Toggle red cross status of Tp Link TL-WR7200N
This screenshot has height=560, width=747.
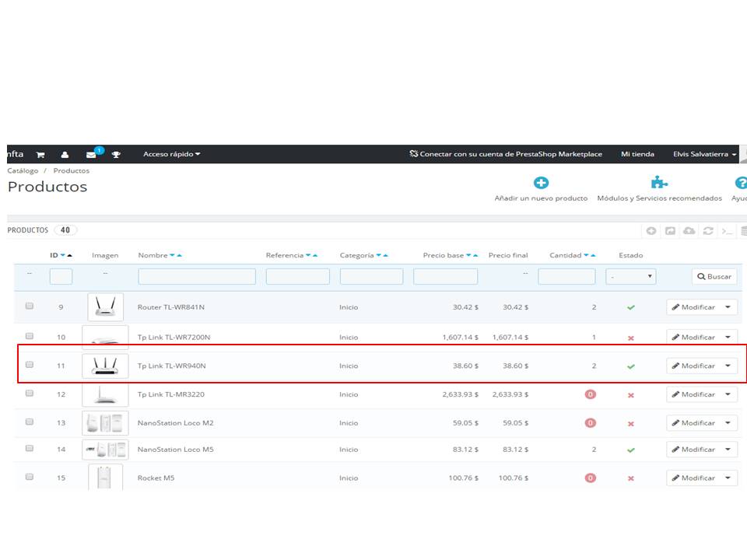631,338
